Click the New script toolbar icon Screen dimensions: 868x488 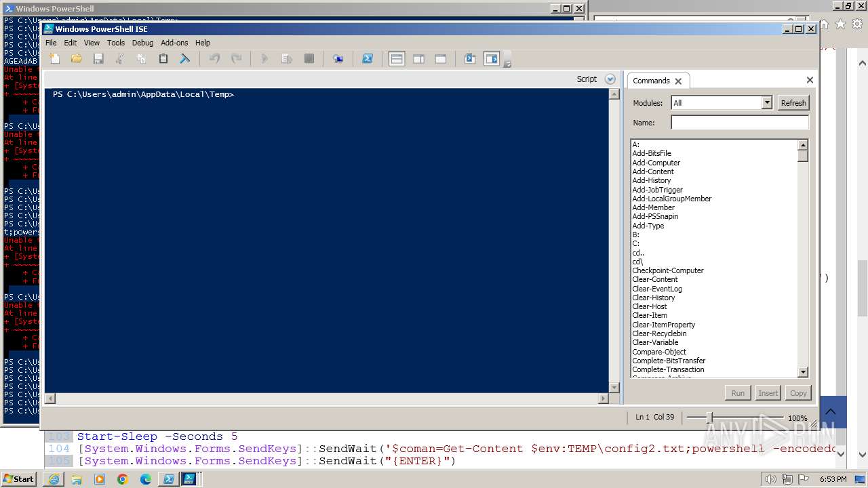tap(55, 59)
